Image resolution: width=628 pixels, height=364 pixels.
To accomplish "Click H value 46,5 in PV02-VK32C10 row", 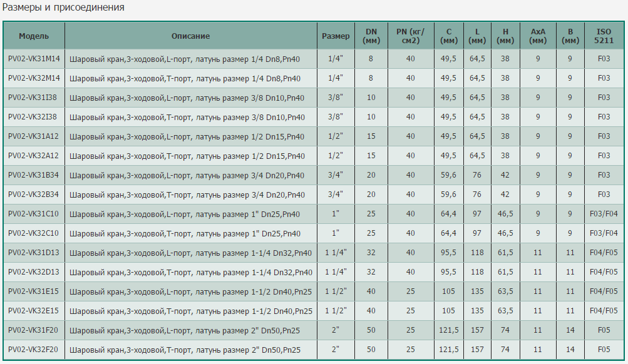I will (505, 233).
